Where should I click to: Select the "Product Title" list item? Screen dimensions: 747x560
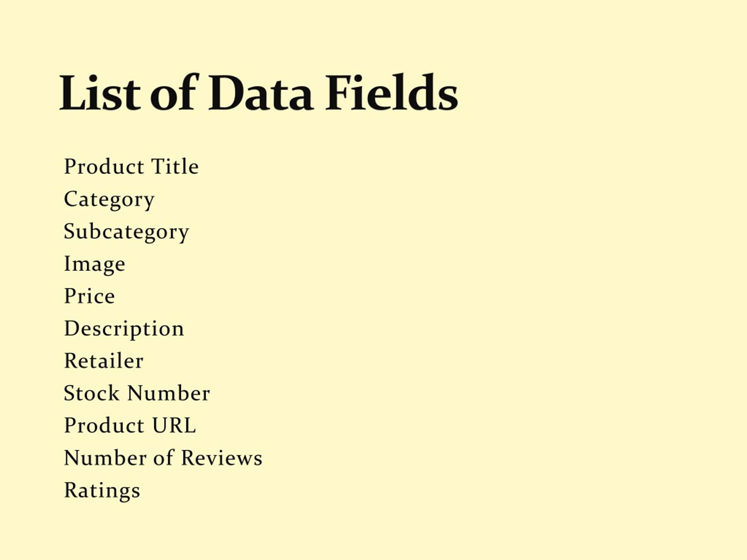131,166
